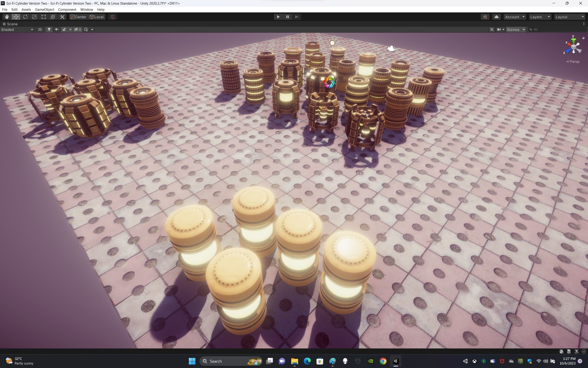
Task: Select the combined Transform tool
Action: (53, 17)
